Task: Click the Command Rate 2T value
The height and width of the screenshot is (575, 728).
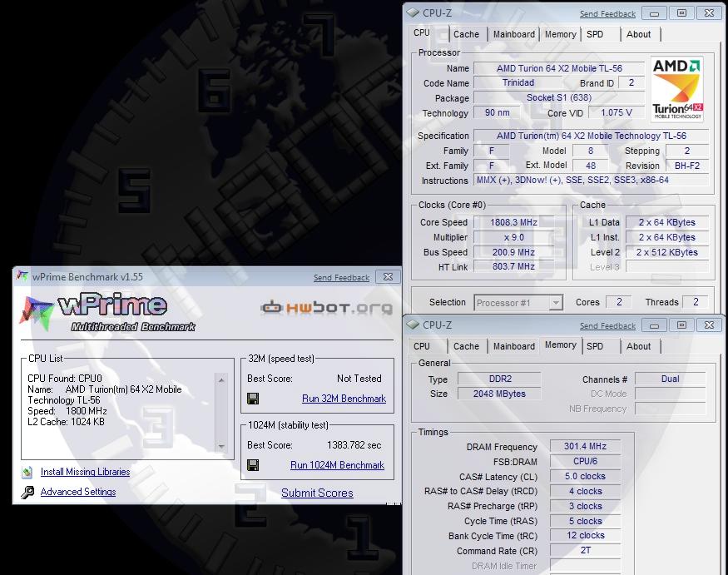Action: (x=586, y=550)
